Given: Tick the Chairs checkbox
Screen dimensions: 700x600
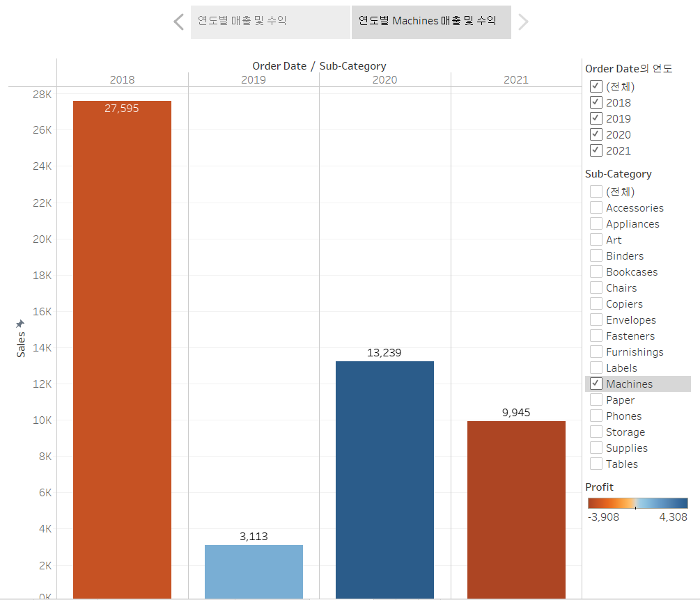Looking at the screenshot, I should (x=596, y=287).
